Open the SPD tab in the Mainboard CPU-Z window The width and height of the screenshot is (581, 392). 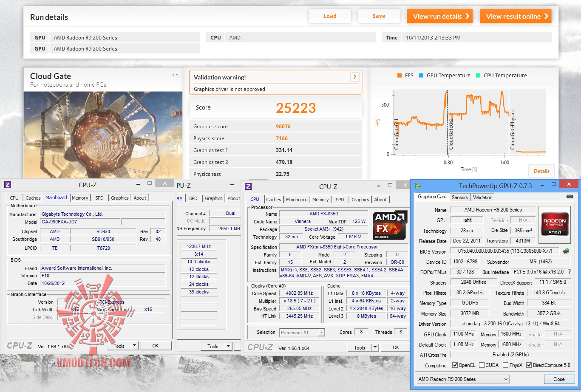pyautogui.click(x=99, y=198)
